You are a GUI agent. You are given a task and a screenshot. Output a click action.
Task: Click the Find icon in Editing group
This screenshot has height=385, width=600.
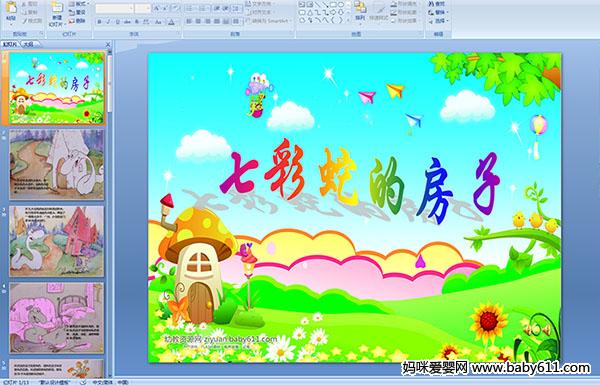point(437,4)
